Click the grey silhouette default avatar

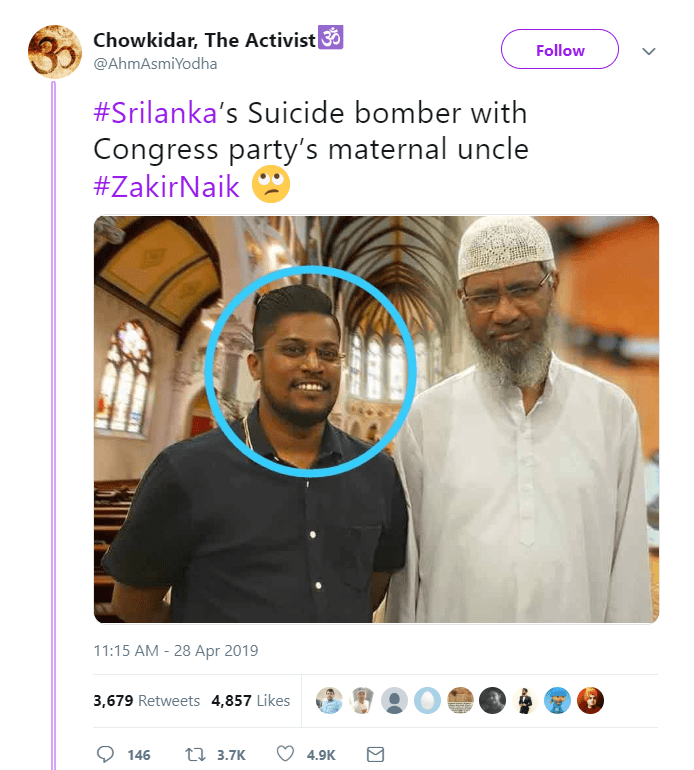coord(394,700)
